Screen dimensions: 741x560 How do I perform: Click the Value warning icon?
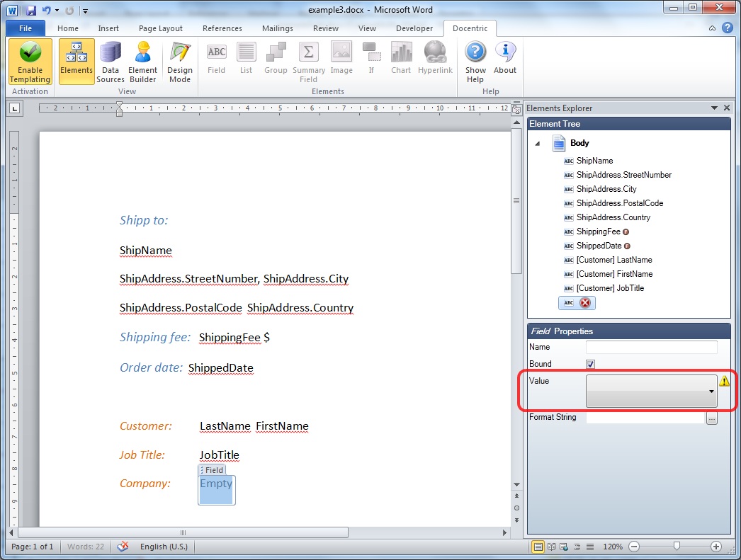pos(724,381)
